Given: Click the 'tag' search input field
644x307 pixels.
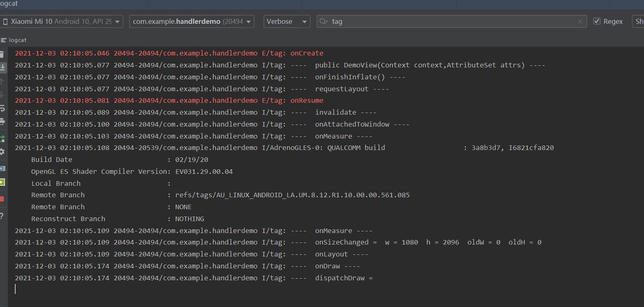Looking at the screenshot, I should (453, 21).
